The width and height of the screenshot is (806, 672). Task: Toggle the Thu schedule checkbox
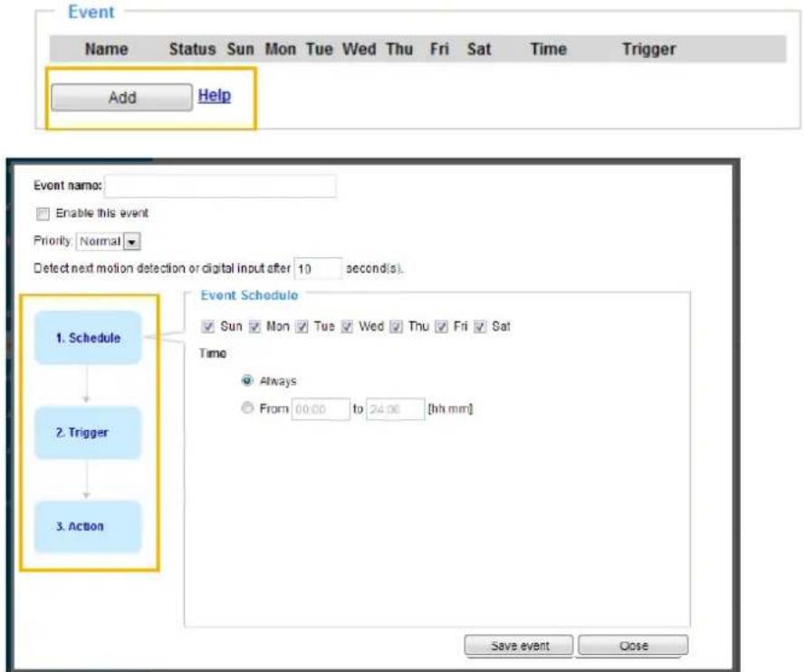click(x=396, y=326)
